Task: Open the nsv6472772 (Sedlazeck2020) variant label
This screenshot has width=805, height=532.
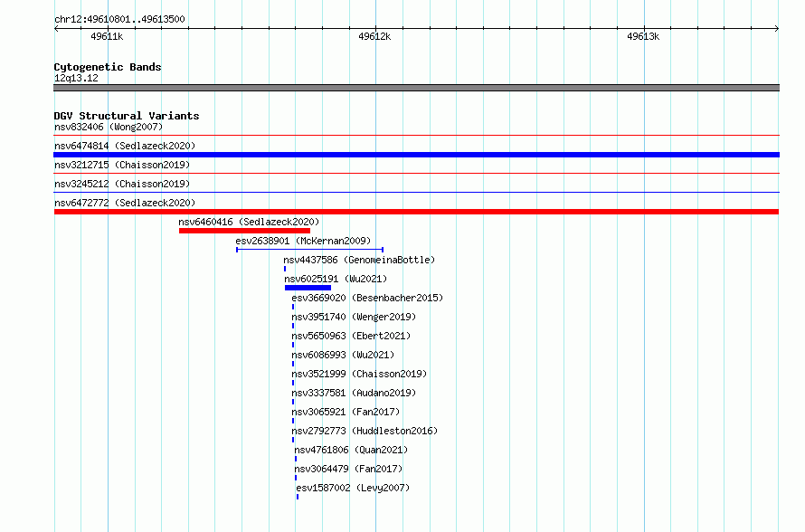Action: pos(125,203)
